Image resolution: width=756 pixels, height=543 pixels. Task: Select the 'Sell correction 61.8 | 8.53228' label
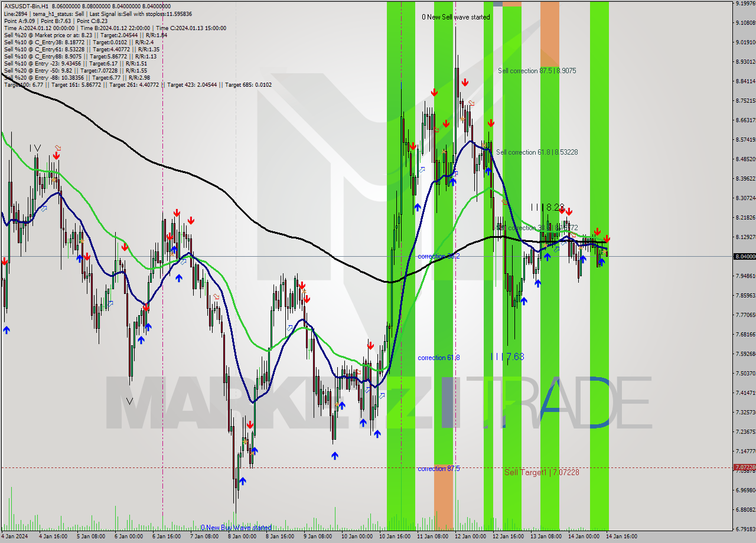537,152
